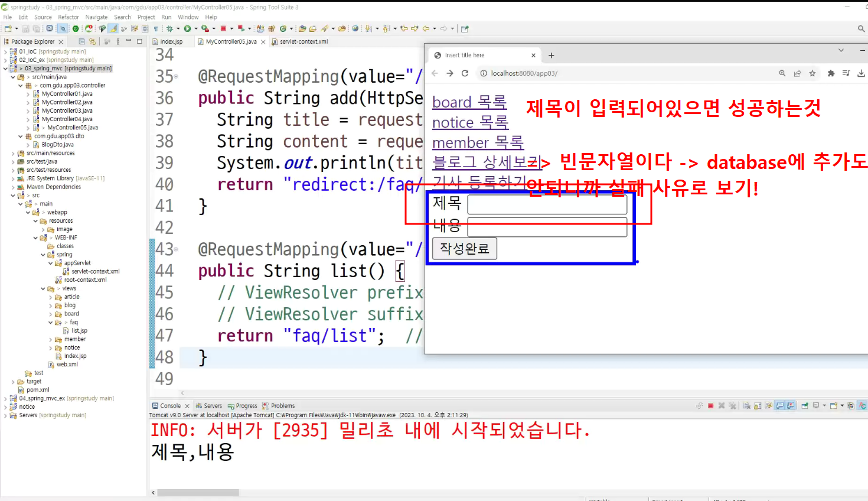
Task: Start the Debug bug icon
Action: [x=169, y=28]
